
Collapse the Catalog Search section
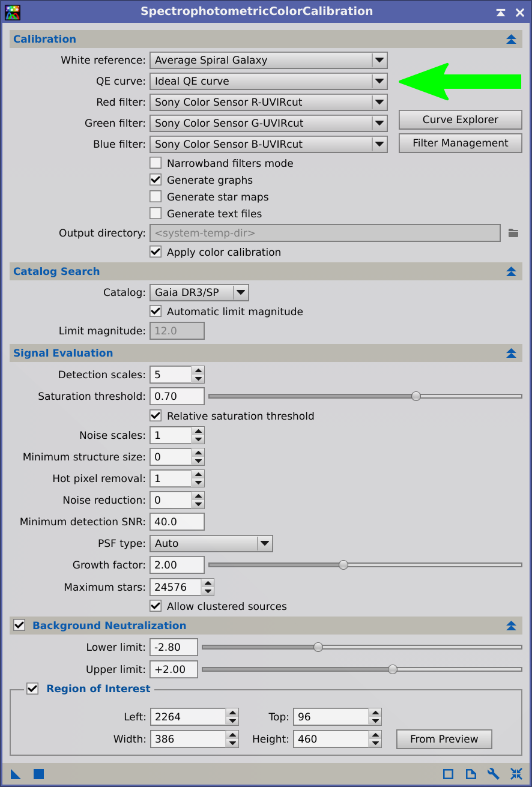[511, 271]
